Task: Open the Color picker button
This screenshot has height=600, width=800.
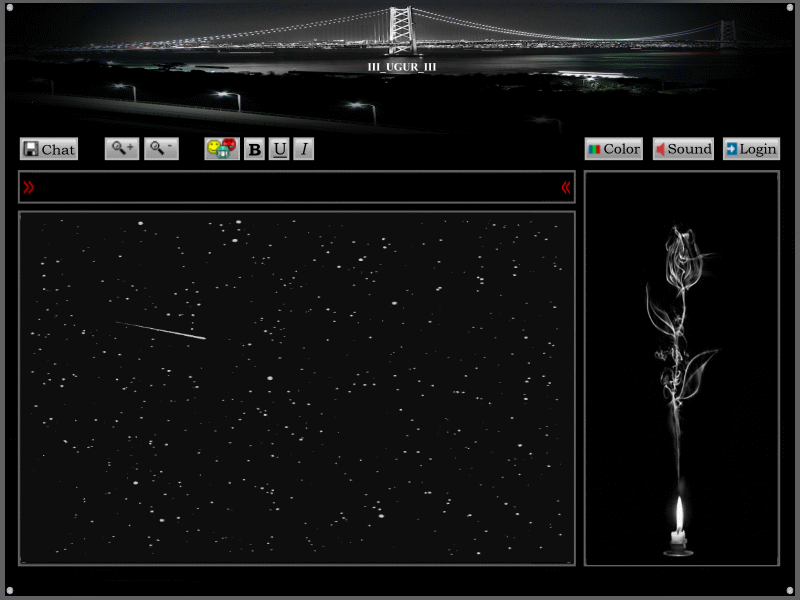Action: click(613, 149)
